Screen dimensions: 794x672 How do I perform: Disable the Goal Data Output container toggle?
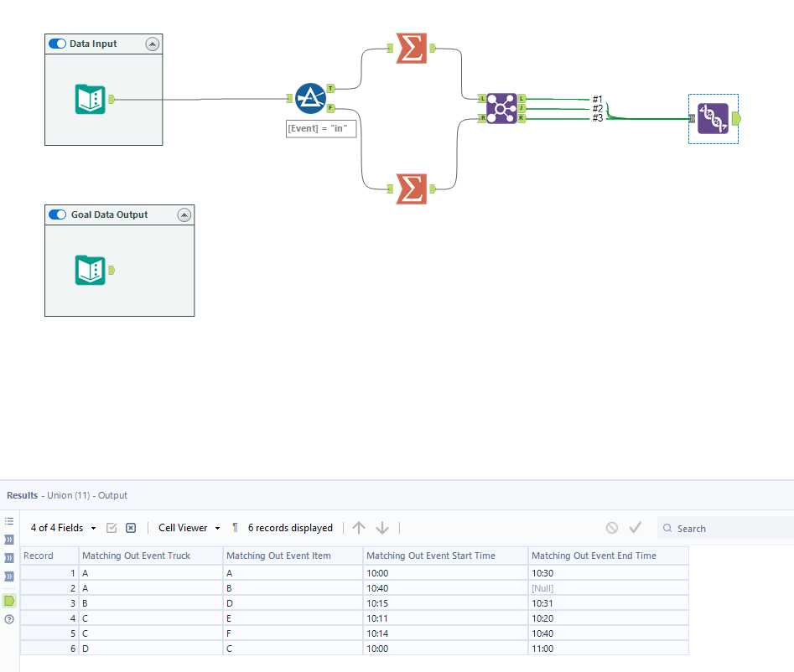57,215
